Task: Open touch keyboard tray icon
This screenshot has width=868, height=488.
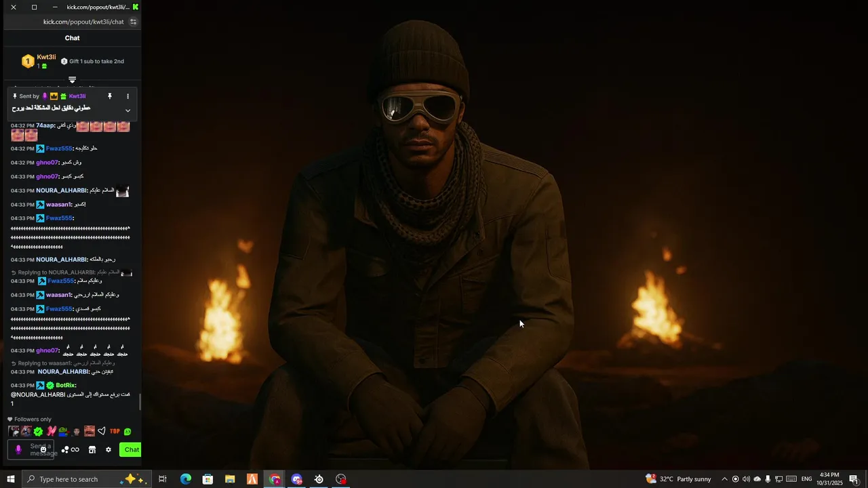Action: pos(791,479)
